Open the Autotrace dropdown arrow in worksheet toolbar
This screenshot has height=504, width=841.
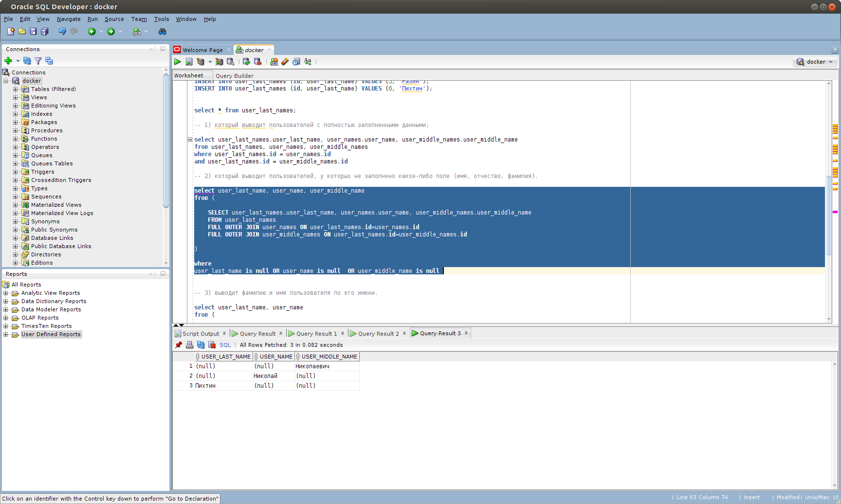(x=210, y=62)
